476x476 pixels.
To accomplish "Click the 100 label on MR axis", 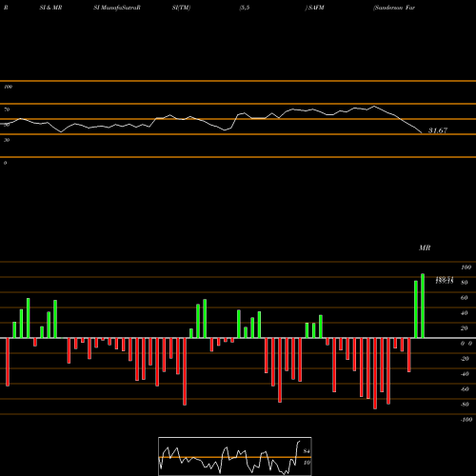I will [x=466, y=268].
